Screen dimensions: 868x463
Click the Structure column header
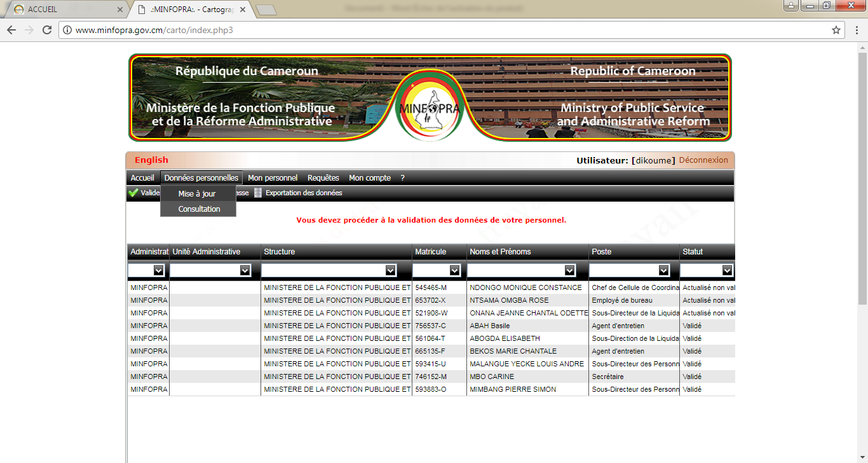[x=337, y=252]
